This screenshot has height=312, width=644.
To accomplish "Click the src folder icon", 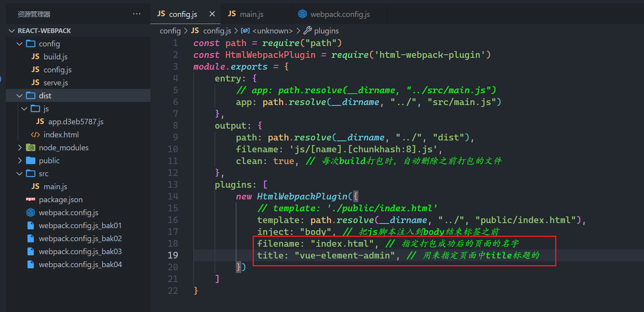I will [x=31, y=174].
